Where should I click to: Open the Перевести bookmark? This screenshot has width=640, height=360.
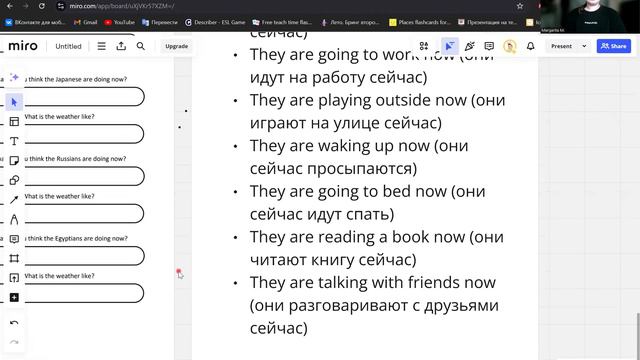[160, 22]
